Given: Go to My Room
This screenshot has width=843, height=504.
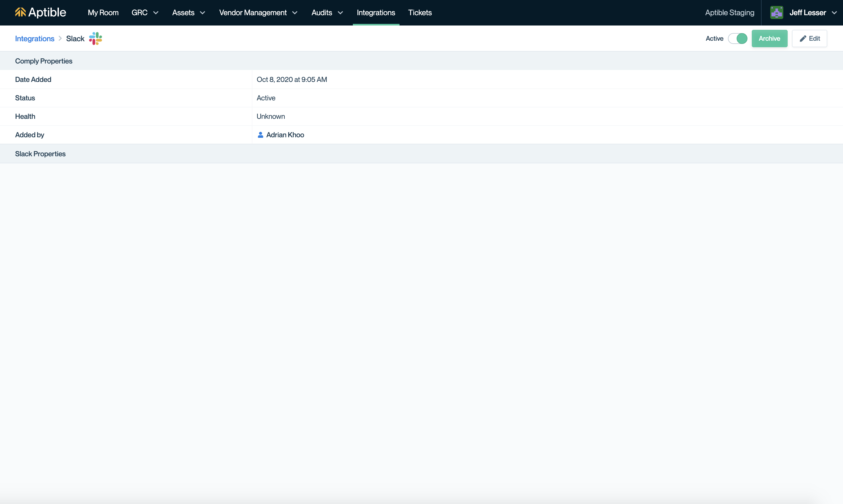Looking at the screenshot, I should [x=103, y=12].
